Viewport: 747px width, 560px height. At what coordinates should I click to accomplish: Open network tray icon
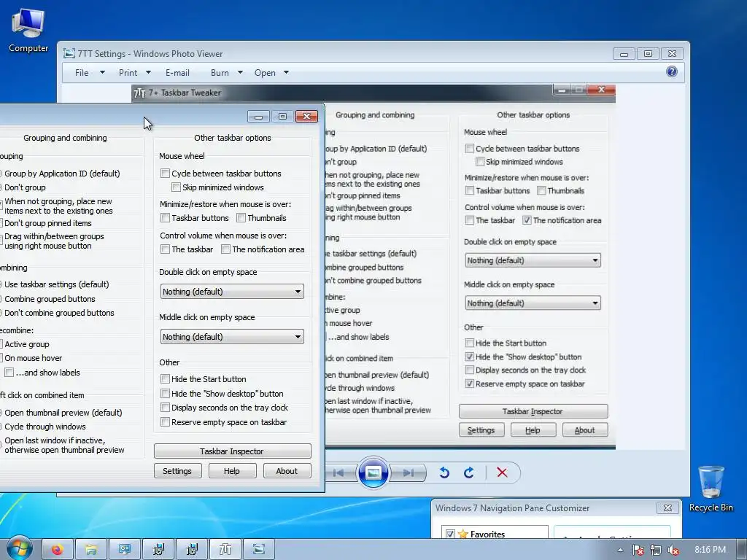click(656, 550)
